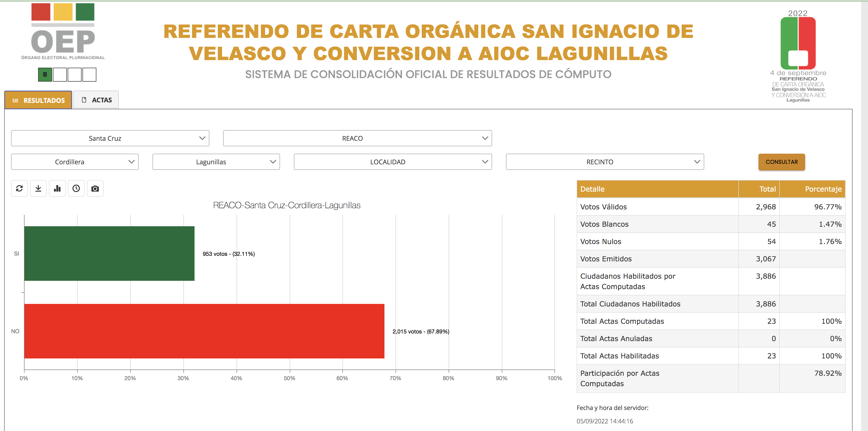Image resolution: width=868 pixels, height=431 pixels.
Task: Change the chart type with the bar icon
Action: [x=57, y=188]
